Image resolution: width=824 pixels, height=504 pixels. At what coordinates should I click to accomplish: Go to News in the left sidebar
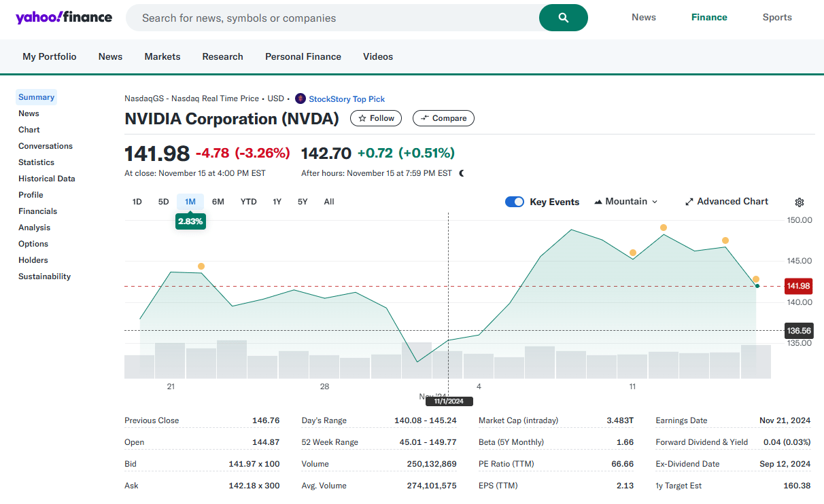click(29, 113)
